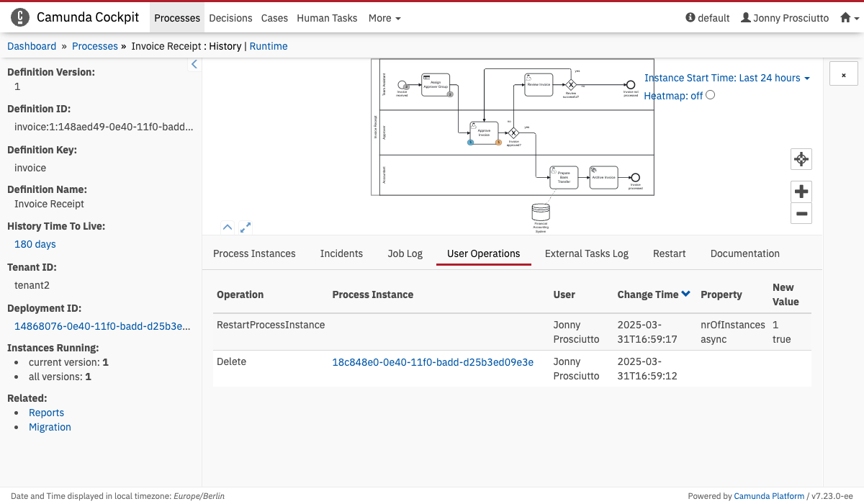Edit the 180 days History Time To Live
The height and width of the screenshot is (504, 864).
35,244
